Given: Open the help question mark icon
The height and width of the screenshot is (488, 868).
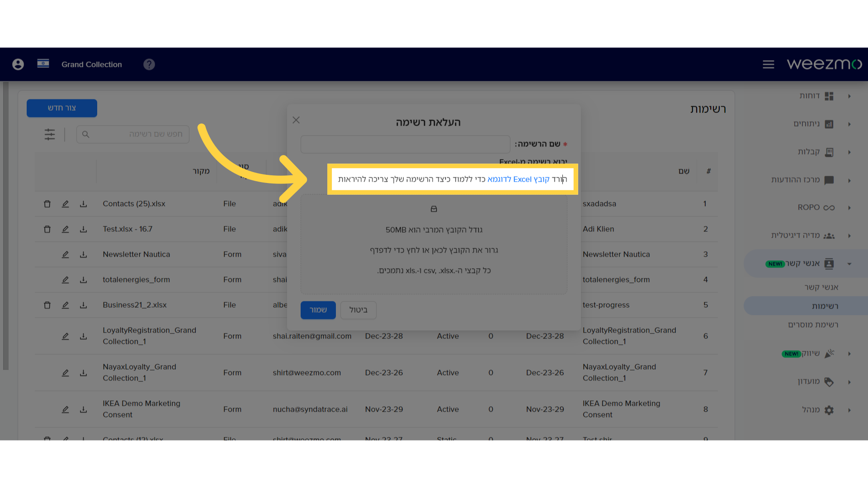Looking at the screenshot, I should (149, 64).
